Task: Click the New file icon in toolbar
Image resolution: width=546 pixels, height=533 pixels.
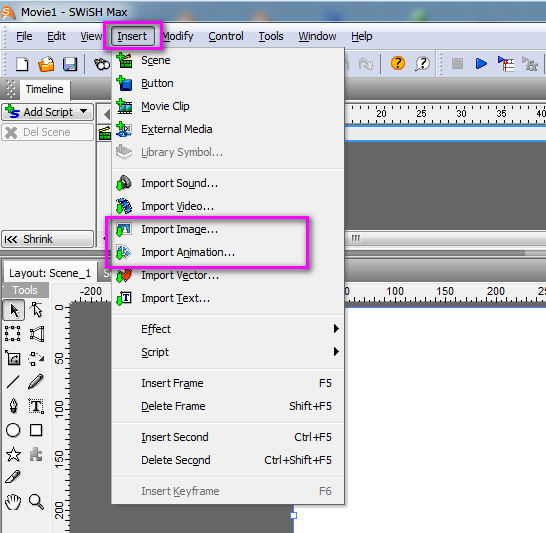Action: pos(22,64)
